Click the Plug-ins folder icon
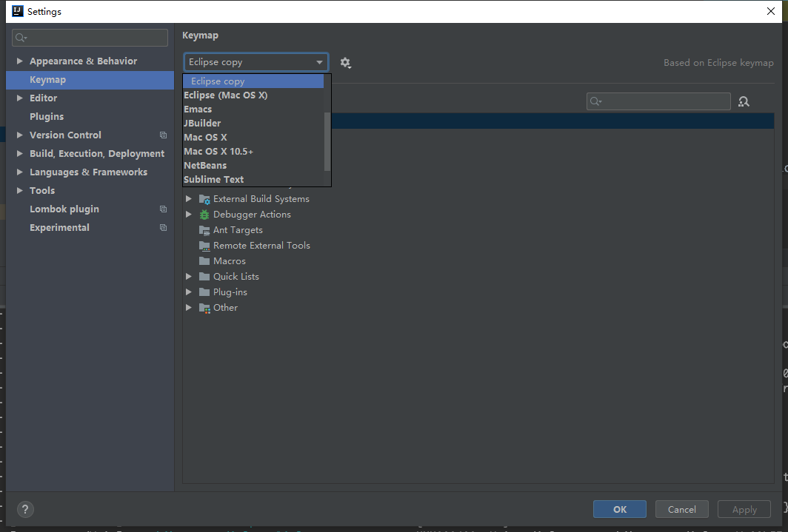 [x=204, y=292]
